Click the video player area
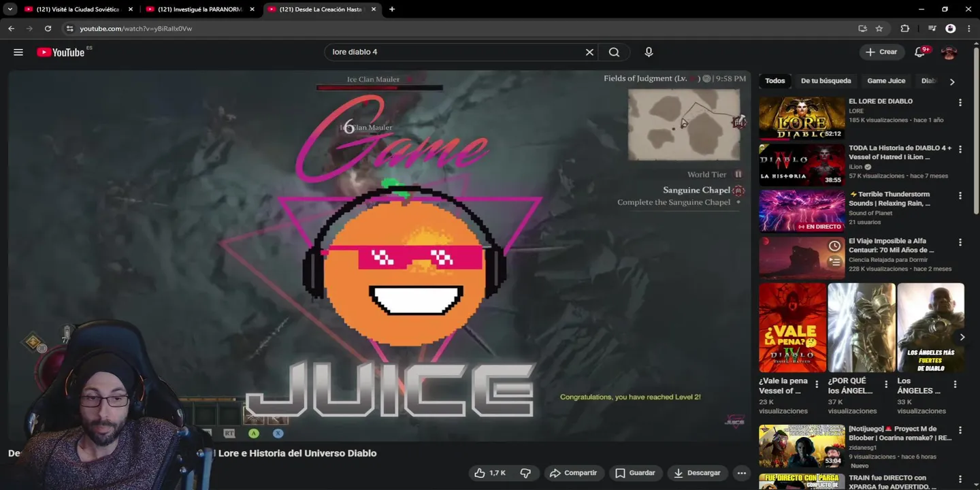This screenshot has width=980, height=490. coord(380,255)
